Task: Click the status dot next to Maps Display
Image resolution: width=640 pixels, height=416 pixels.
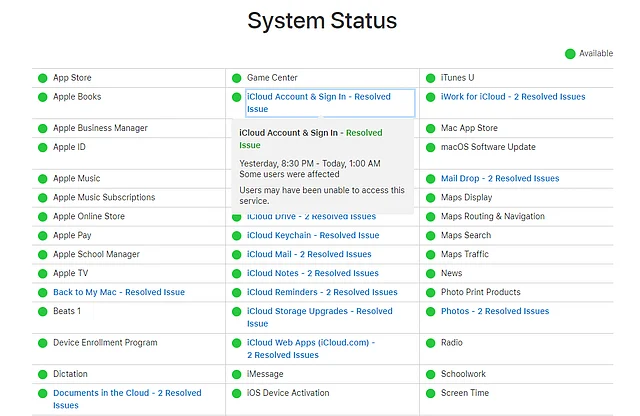Action: [x=430, y=198]
